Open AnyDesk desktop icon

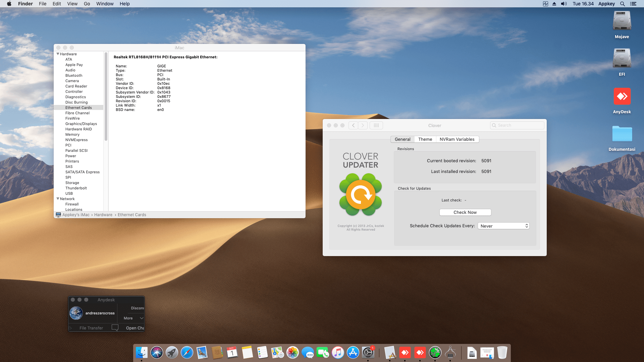pos(622,97)
